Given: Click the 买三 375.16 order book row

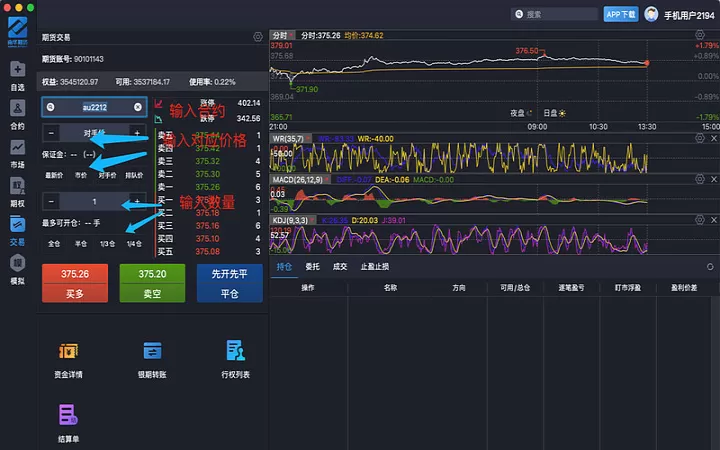Looking at the screenshot, I should click(209, 225).
